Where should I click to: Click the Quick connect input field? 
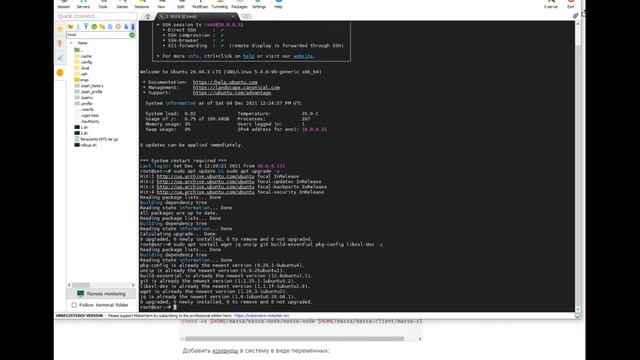point(96,16)
